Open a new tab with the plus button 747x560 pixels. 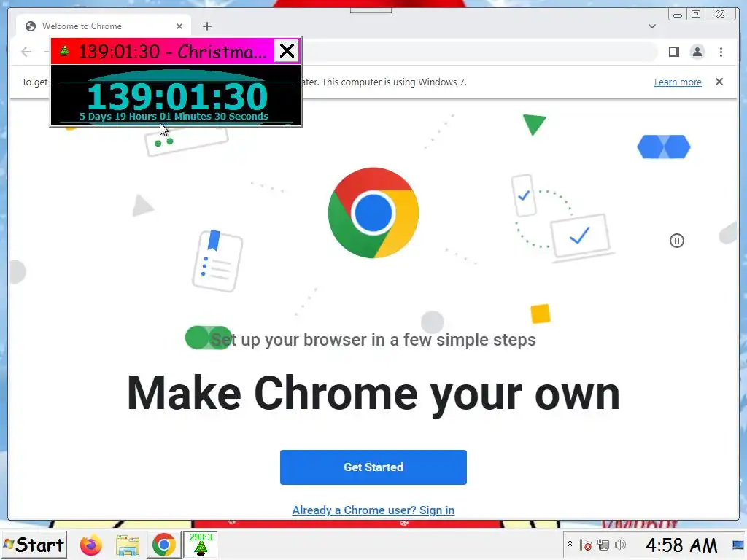pyautogui.click(x=206, y=26)
